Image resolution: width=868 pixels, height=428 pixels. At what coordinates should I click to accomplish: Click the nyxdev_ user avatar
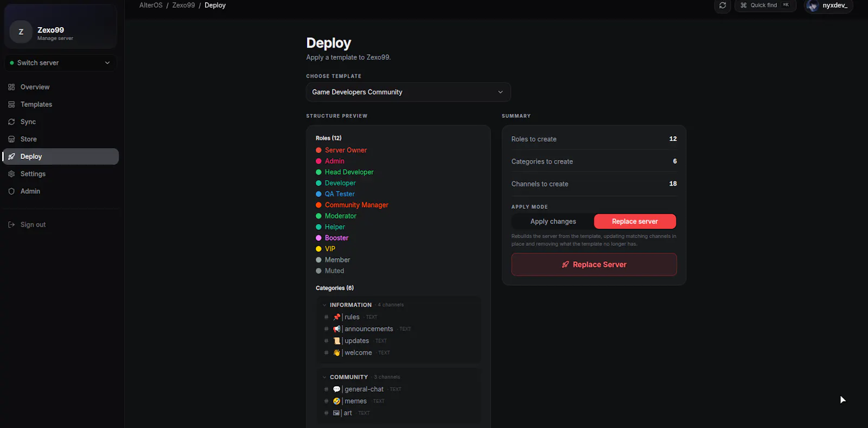(813, 6)
